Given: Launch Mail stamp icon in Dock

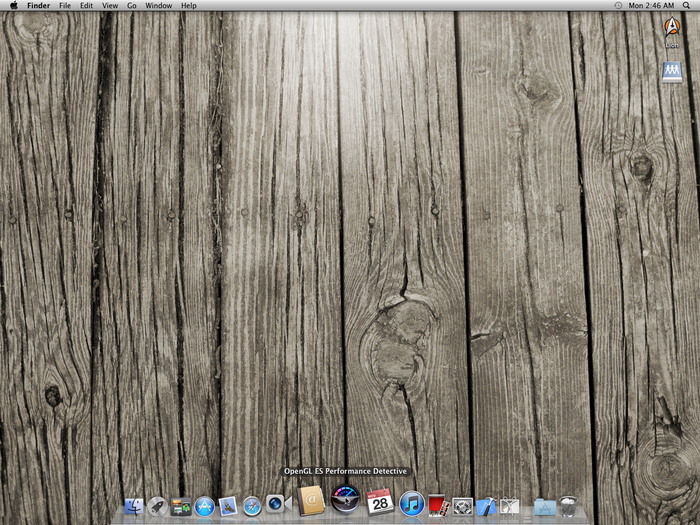Looking at the screenshot, I should (x=228, y=507).
